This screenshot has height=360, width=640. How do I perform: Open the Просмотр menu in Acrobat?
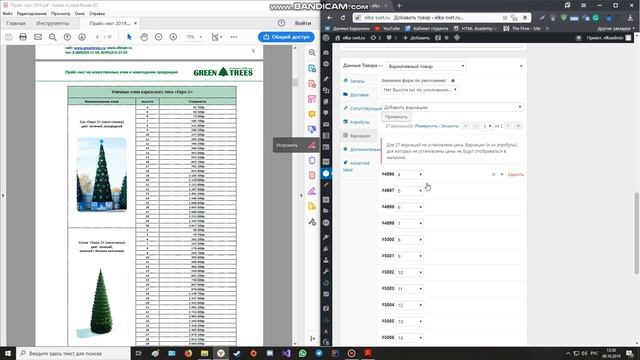(x=60, y=13)
